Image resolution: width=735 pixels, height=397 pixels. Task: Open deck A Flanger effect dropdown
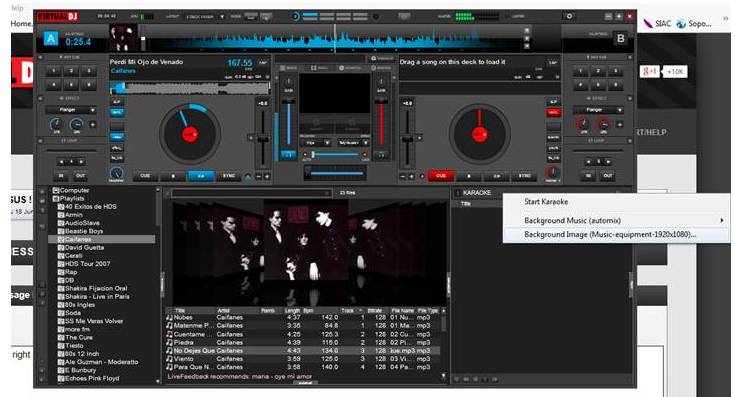coord(70,110)
